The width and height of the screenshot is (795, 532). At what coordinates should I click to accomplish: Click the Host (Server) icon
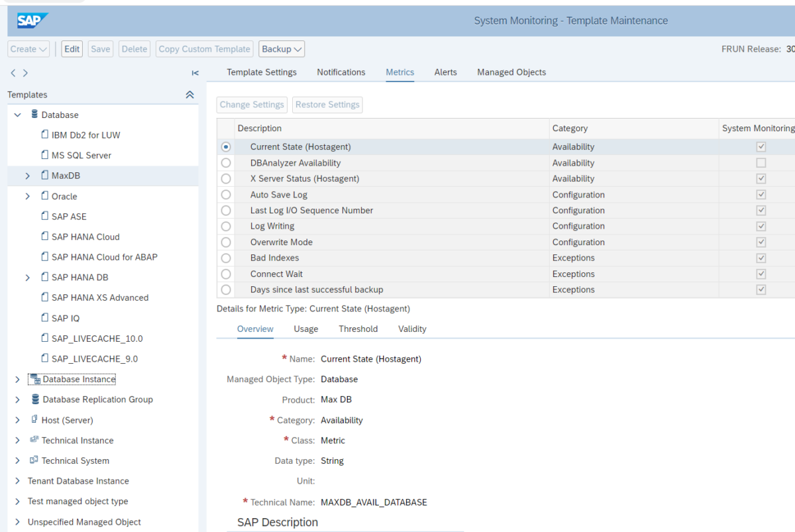tap(33, 419)
